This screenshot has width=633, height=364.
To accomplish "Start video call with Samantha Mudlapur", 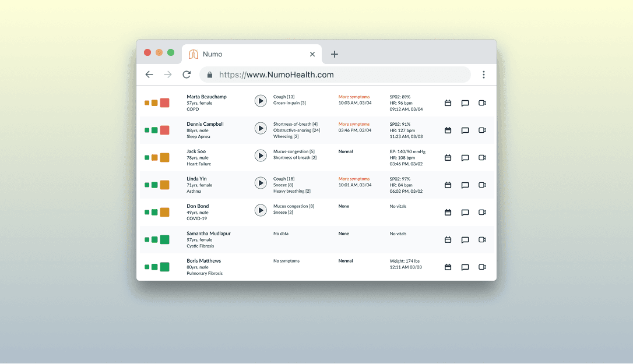I will (x=482, y=240).
